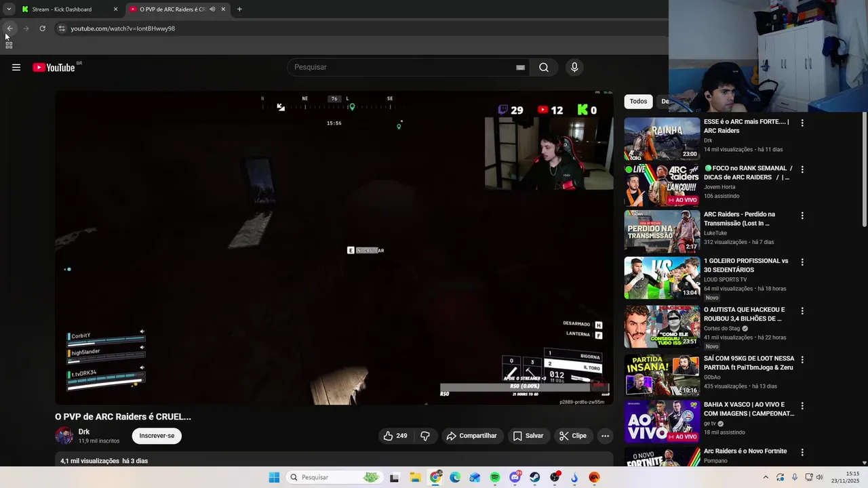This screenshot has width=868, height=488.
Task: Like the video with thumbs up
Action: tap(395, 436)
